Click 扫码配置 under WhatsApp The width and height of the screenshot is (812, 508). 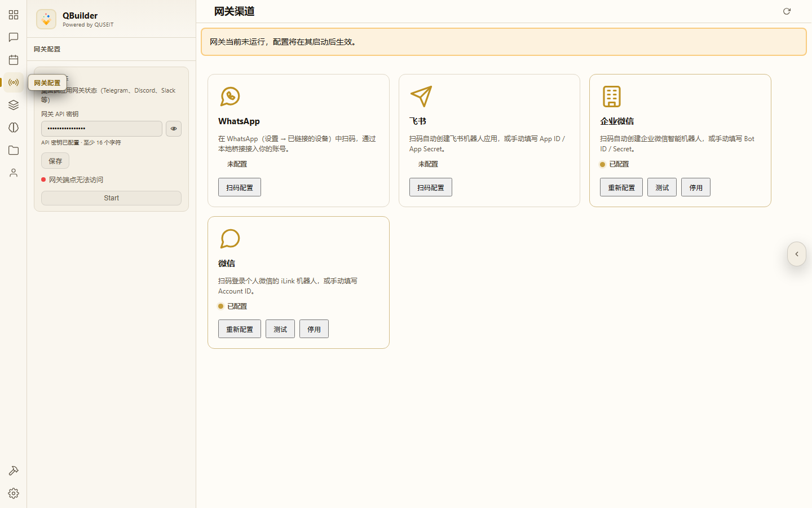[x=240, y=187]
